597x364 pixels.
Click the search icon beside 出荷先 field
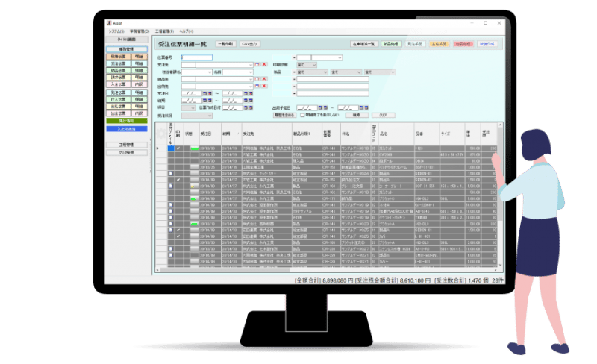point(257,86)
